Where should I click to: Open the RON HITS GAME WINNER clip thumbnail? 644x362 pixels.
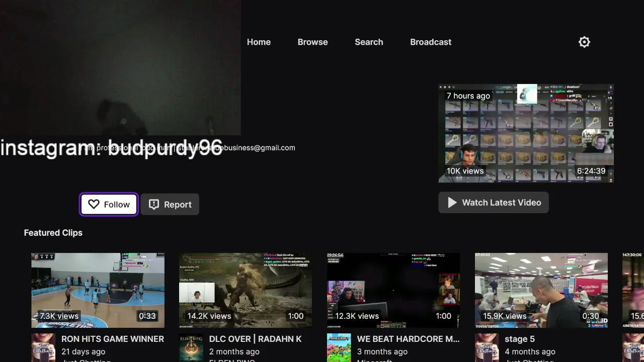point(98,290)
